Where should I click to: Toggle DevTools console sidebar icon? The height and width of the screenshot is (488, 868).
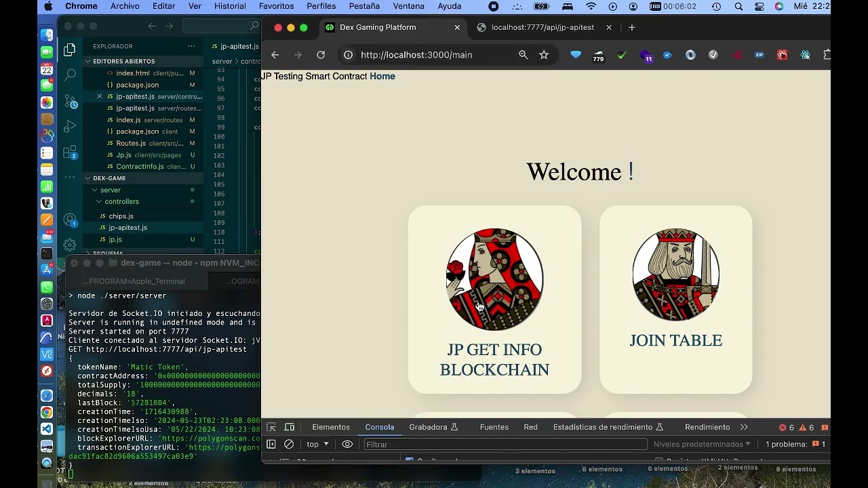tap(271, 444)
